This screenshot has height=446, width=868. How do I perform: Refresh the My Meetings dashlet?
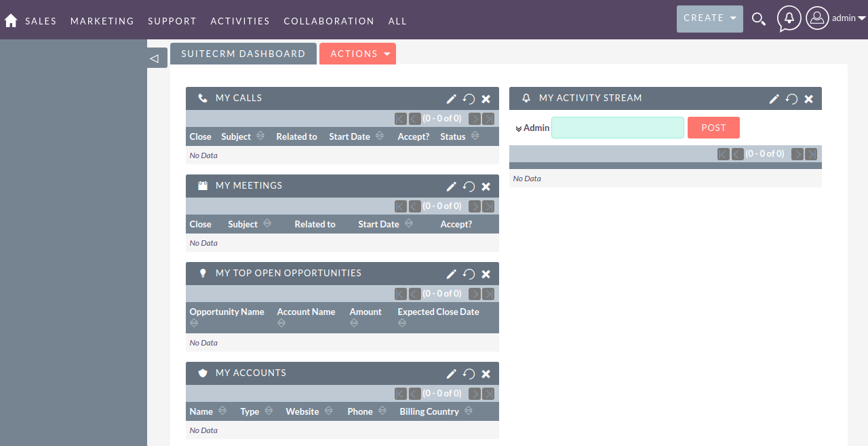(x=469, y=186)
